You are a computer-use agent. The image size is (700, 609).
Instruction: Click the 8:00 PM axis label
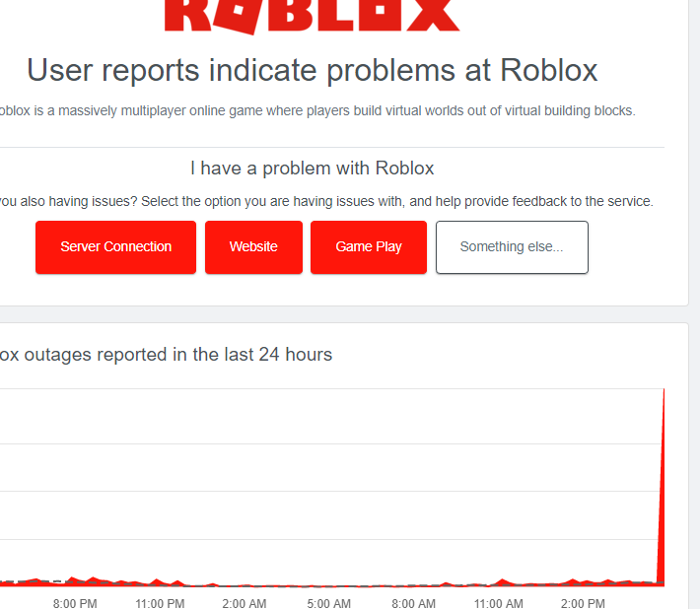[x=75, y=604]
